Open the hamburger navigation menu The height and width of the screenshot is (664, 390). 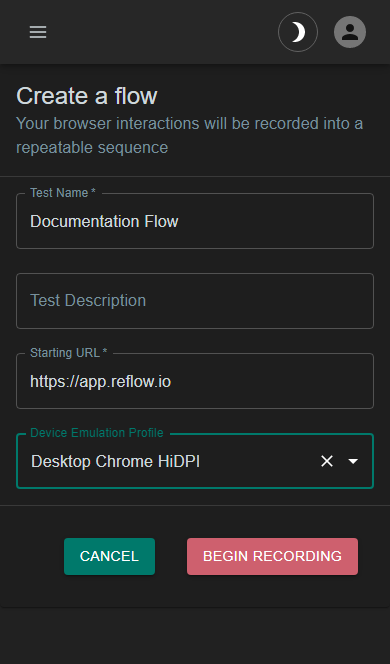38,32
